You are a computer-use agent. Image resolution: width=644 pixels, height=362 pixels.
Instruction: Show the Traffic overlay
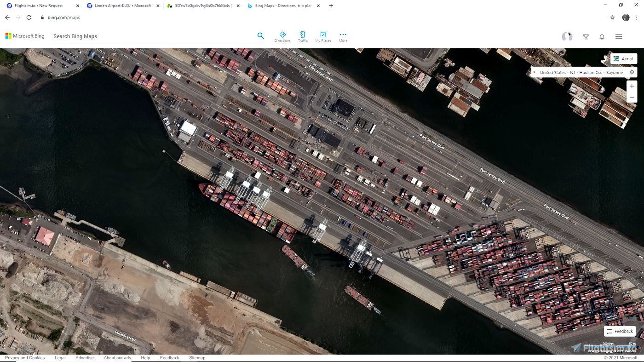303,37
